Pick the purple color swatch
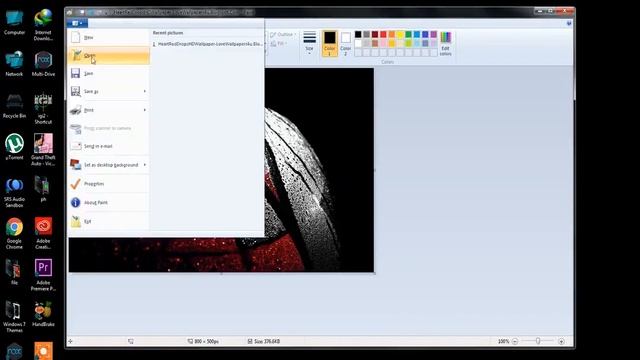640x360 pixels. [x=433, y=34]
